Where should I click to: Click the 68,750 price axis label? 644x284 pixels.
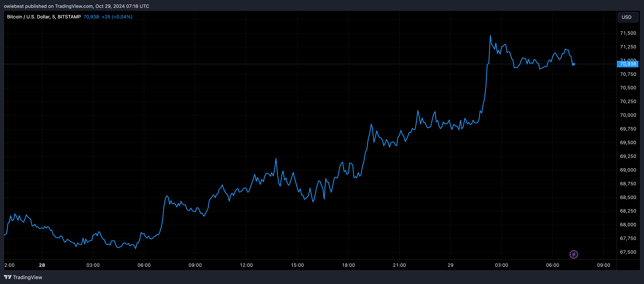point(628,184)
